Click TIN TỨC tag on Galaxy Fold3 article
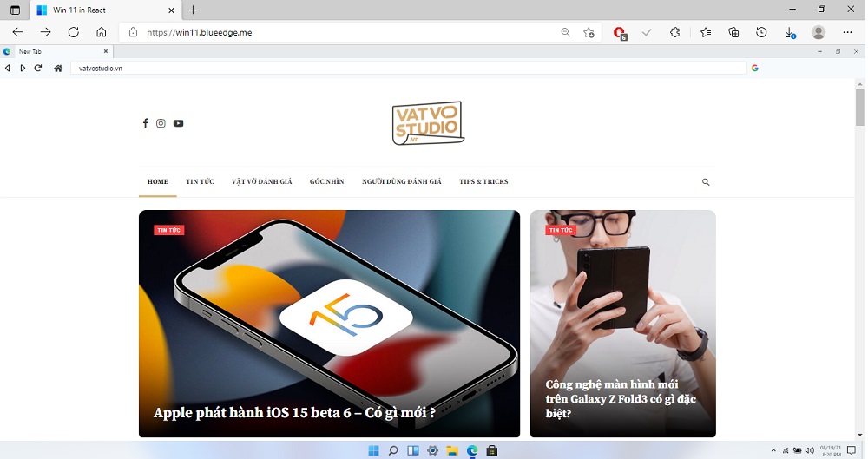 [x=561, y=230]
